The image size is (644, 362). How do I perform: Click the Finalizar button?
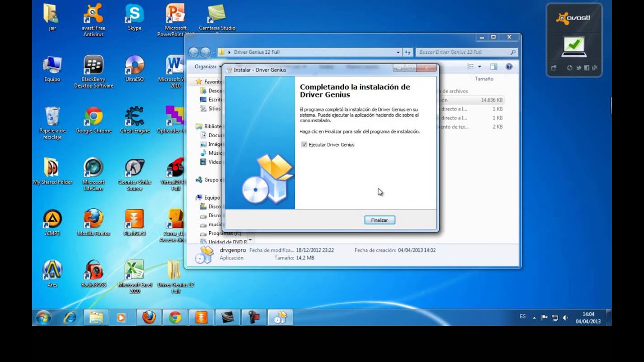(x=379, y=220)
